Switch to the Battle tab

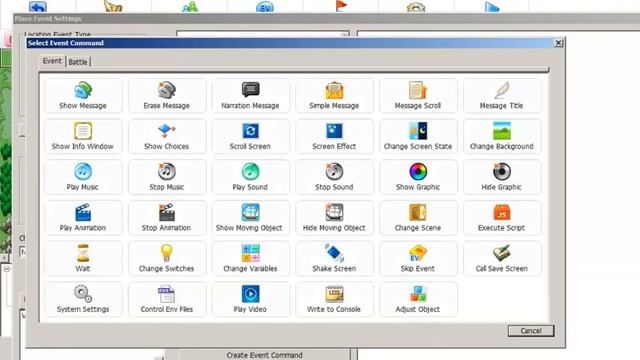click(x=78, y=62)
